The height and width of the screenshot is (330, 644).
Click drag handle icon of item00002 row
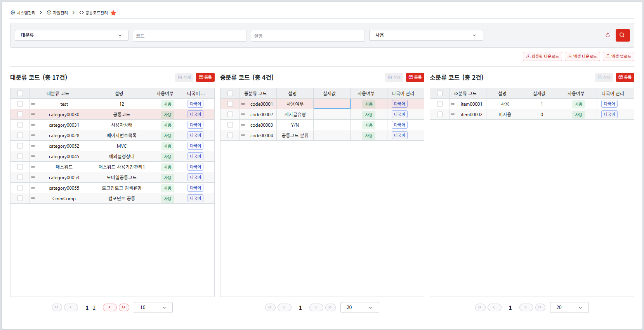click(453, 115)
